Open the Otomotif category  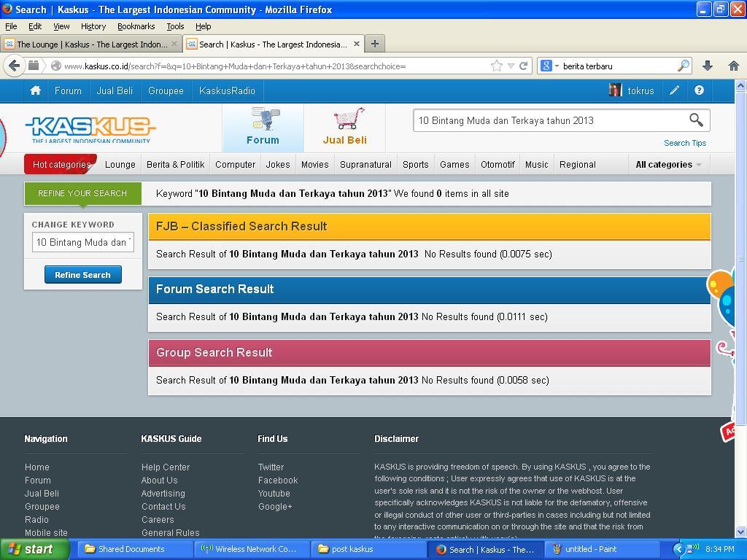click(x=498, y=164)
